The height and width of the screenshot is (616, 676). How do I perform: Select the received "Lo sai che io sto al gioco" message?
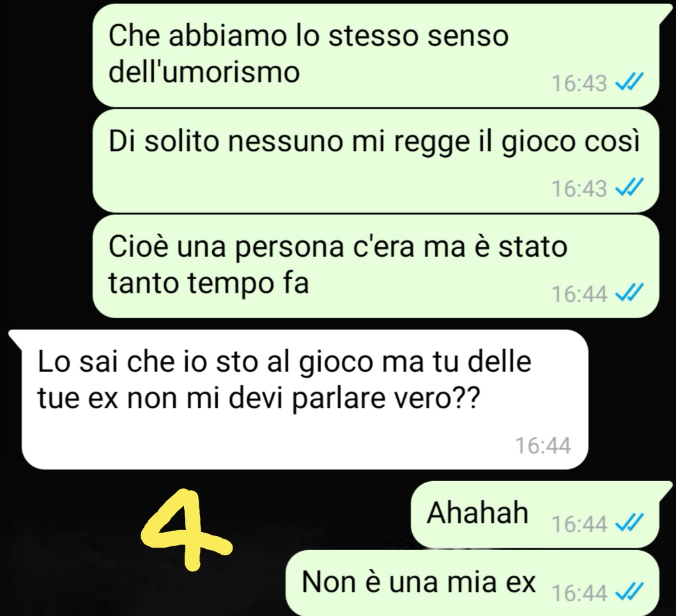click(298, 399)
